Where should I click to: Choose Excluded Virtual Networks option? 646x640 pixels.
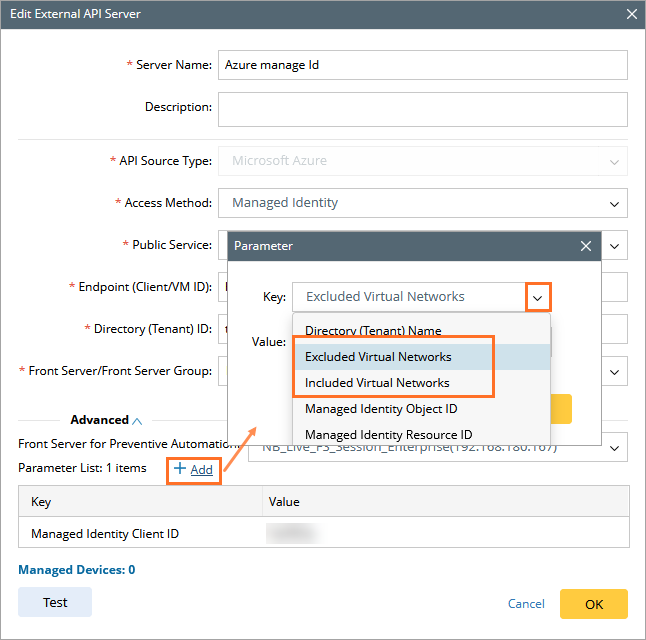[x=378, y=357]
